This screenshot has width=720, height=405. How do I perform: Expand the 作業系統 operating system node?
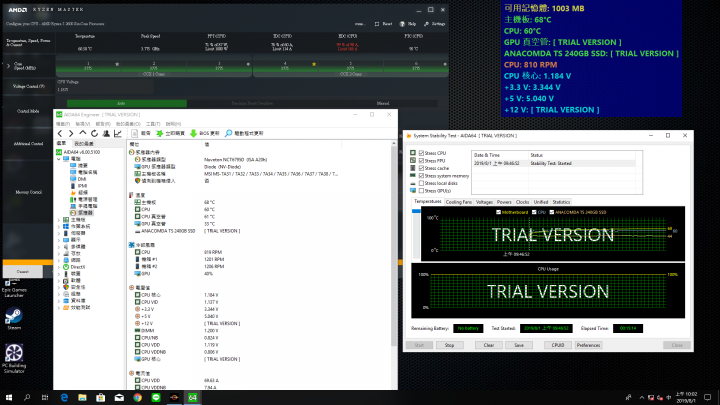[59, 227]
